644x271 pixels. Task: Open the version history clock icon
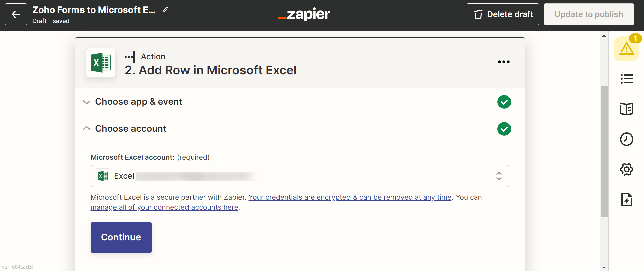[626, 139]
